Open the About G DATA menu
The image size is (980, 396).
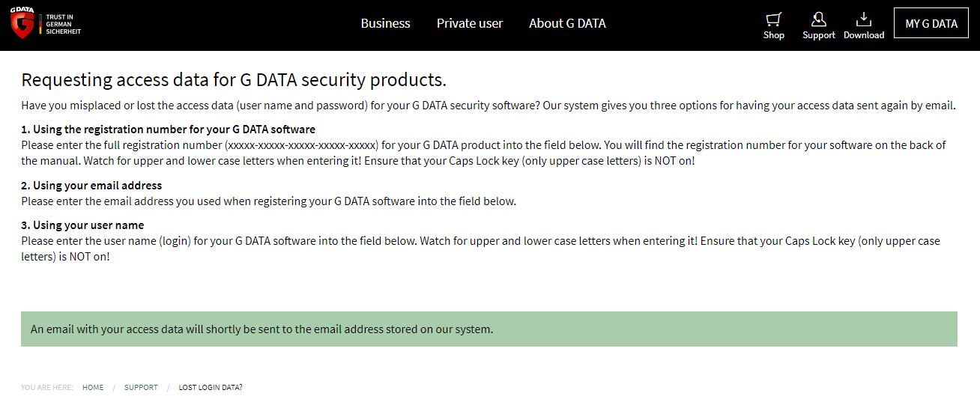click(567, 23)
